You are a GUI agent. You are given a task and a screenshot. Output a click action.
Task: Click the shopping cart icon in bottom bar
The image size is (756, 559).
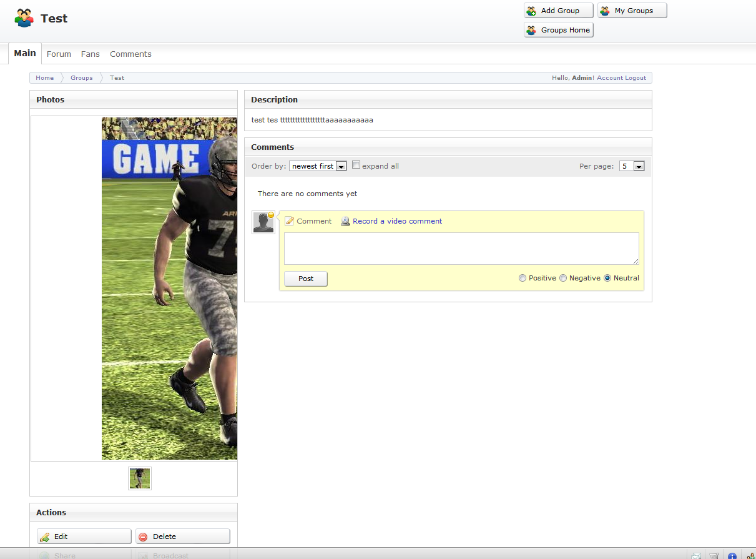(714, 555)
